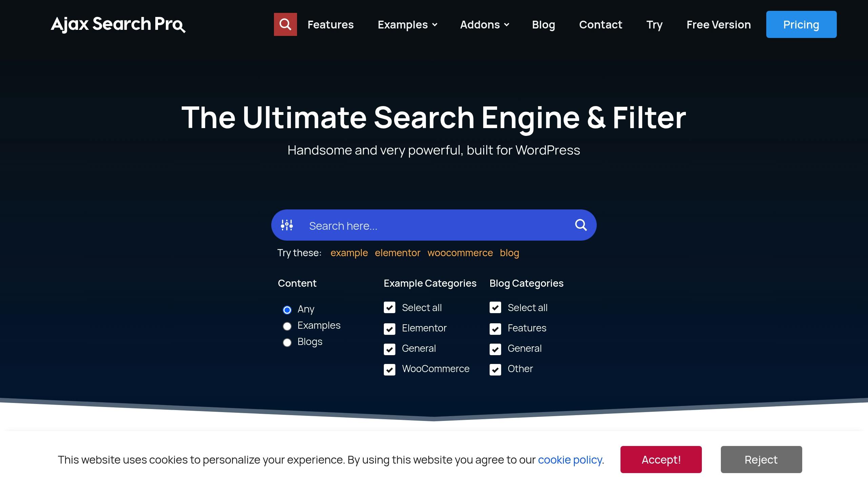Try the 'example' suggested keyword
Viewport: 868px width, 488px height.
tap(349, 253)
